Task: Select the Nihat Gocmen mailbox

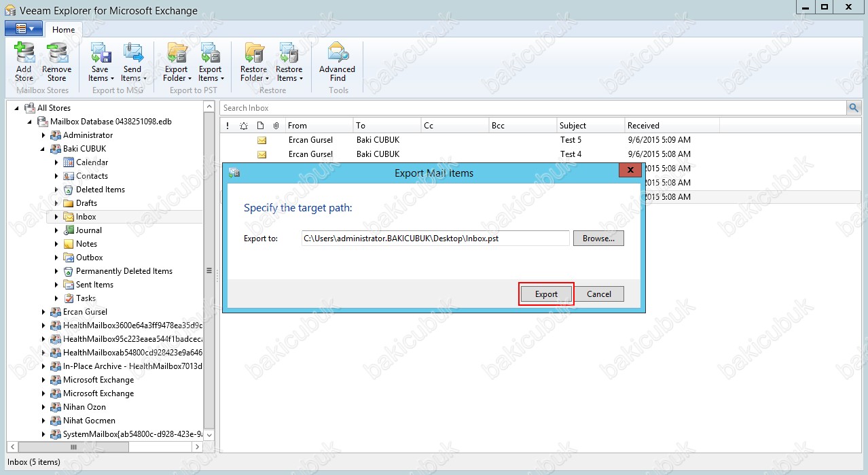Action: [89, 421]
